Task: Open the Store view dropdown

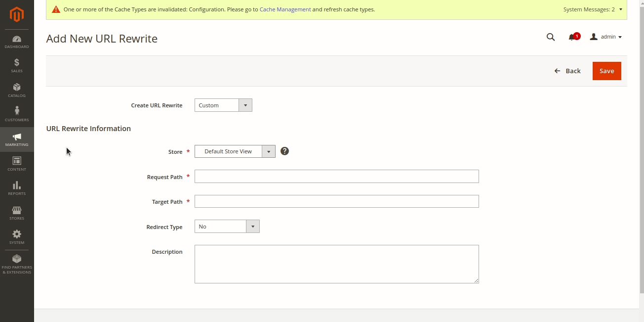Action: [235, 151]
